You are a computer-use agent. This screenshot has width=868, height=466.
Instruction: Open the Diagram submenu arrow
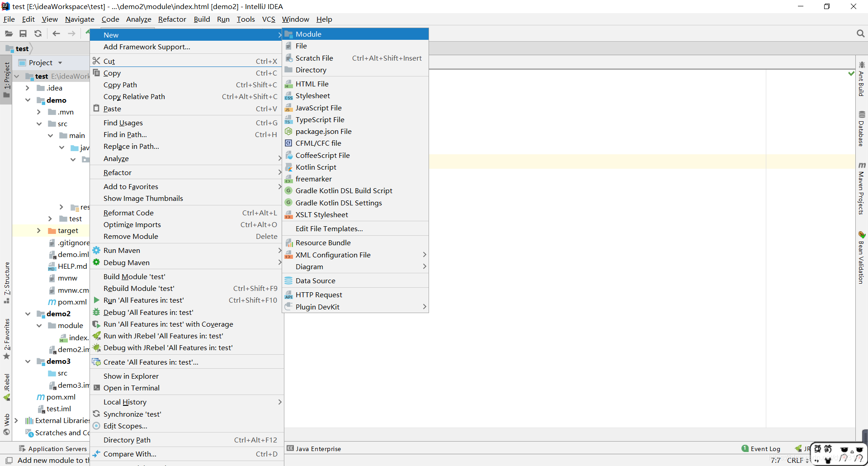(x=424, y=266)
